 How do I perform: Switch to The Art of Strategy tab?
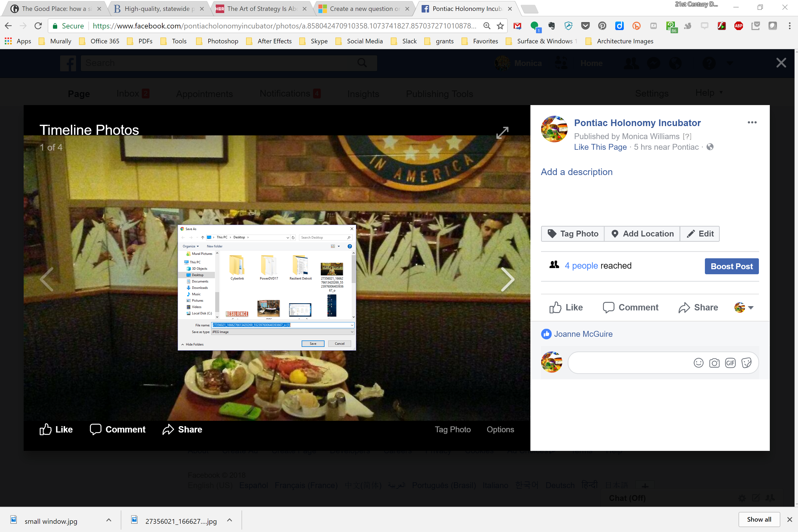[261, 9]
